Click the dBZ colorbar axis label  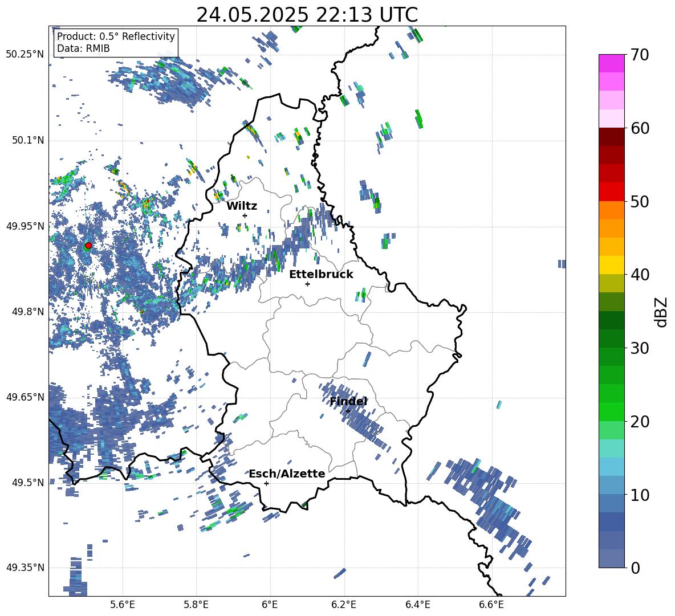[x=662, y=312]
